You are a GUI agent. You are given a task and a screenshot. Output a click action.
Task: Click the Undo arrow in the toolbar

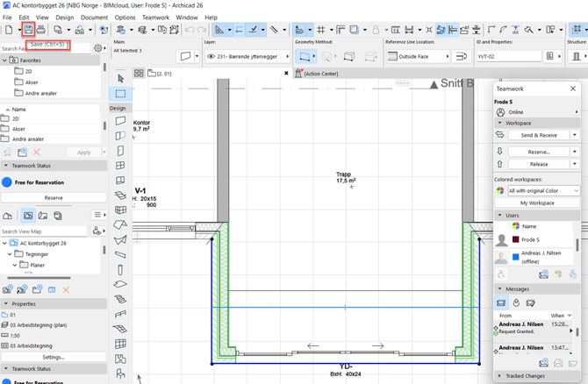190,30
